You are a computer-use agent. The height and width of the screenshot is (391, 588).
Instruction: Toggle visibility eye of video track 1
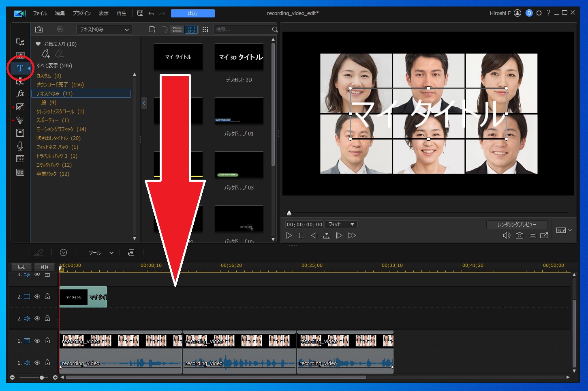click(x=37, y=341)
